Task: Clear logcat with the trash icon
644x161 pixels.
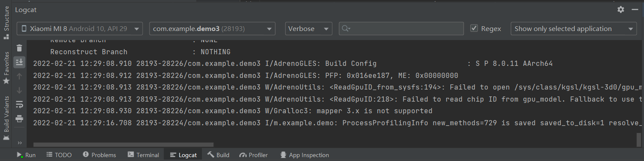Action: (x=19, y=48)
